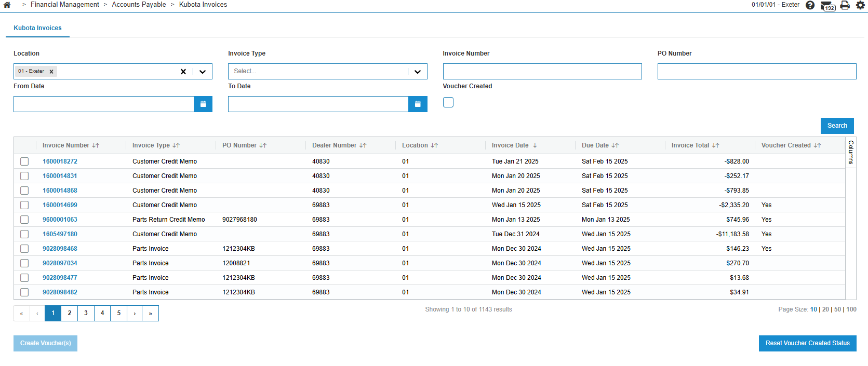Sort by Dealer Number column icon

click(363, 145)
